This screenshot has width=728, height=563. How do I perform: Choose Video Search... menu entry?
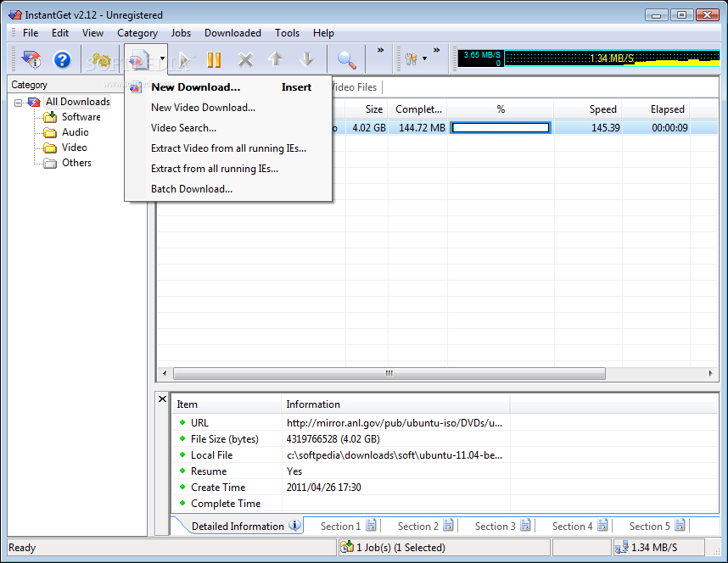(228, 128)
